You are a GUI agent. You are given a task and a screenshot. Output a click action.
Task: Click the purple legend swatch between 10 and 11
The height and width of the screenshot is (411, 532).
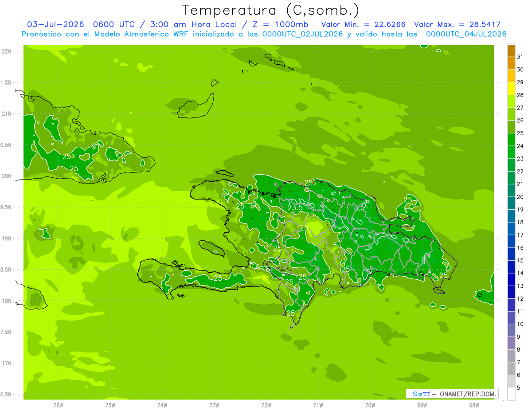[x=511, y=318]
